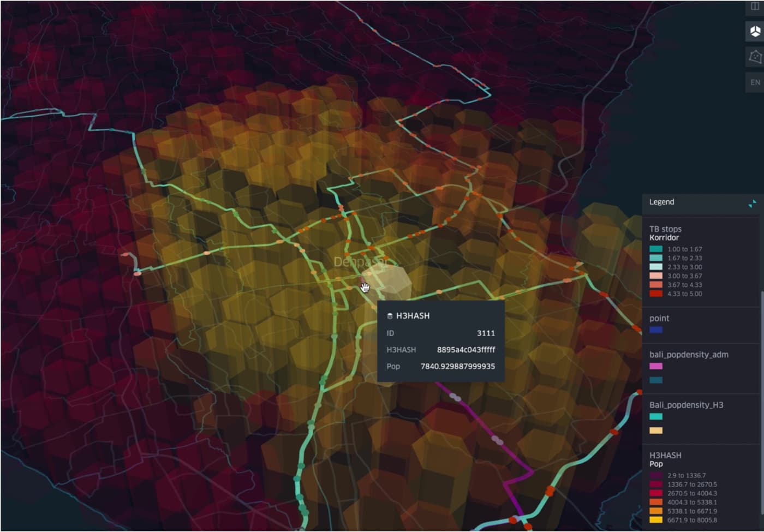Click the 1.67 to 2.33 Korridor swatch
The height and width of the screenshot is (532, 764).
[x=656, y=258]
